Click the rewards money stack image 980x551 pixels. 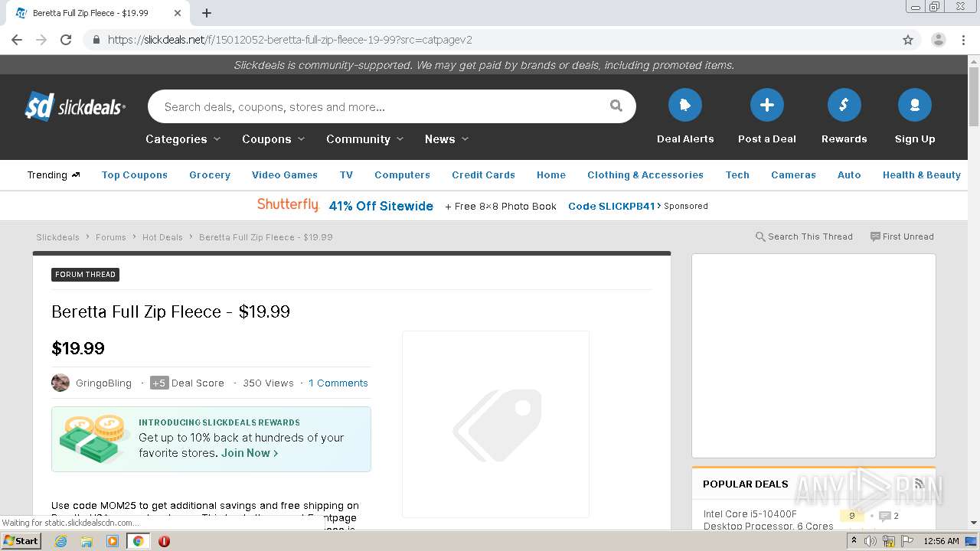tap(93, 439)
